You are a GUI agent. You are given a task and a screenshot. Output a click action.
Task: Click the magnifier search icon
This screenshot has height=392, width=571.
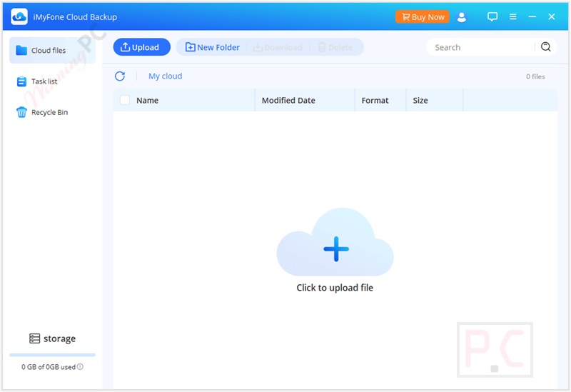[x=545, y=47]
